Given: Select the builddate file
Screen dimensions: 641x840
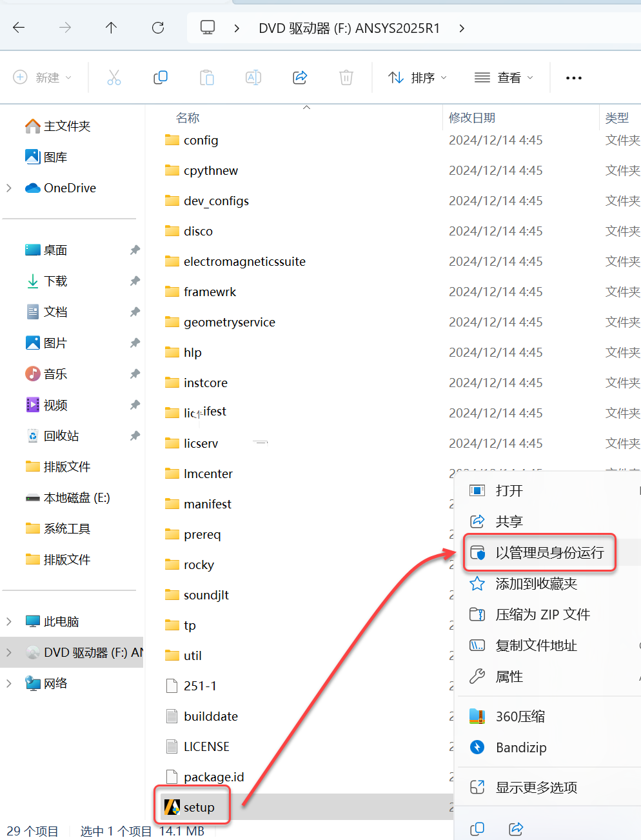Looking at the screenshot, I should pyautogui.click(x=211, y=716).
